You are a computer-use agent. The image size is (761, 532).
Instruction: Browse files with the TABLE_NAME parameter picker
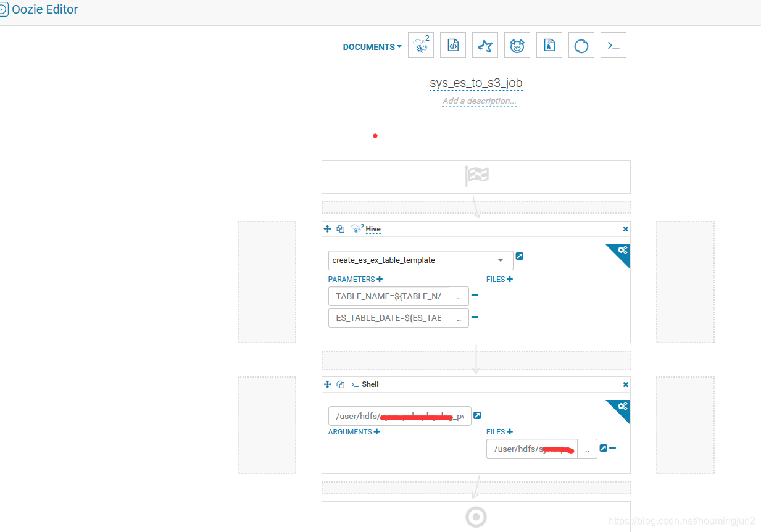tap(459, 296)
